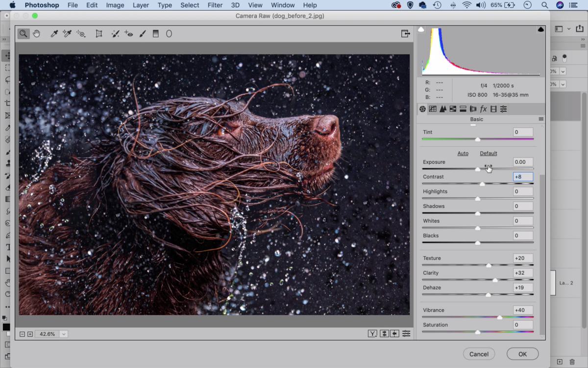
Task: Open the Basic panel flyout menu
Action: [x=541, y=119]
